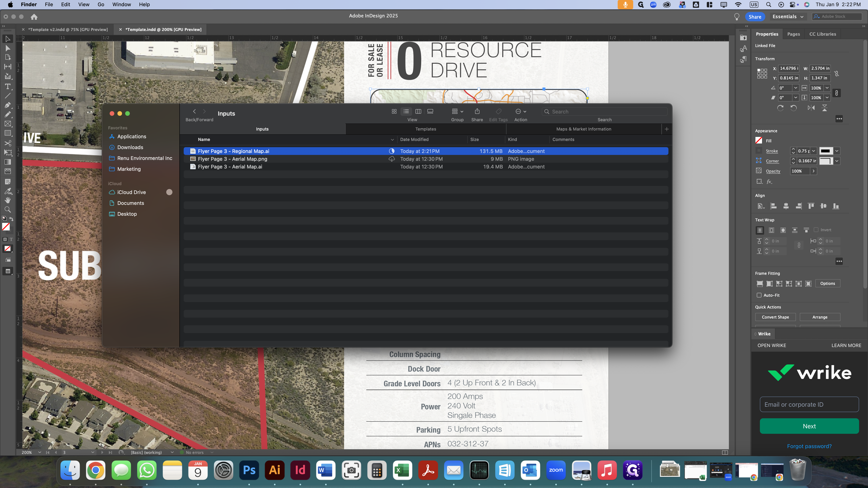Select Wrap around object shape

tap(783, 230)
